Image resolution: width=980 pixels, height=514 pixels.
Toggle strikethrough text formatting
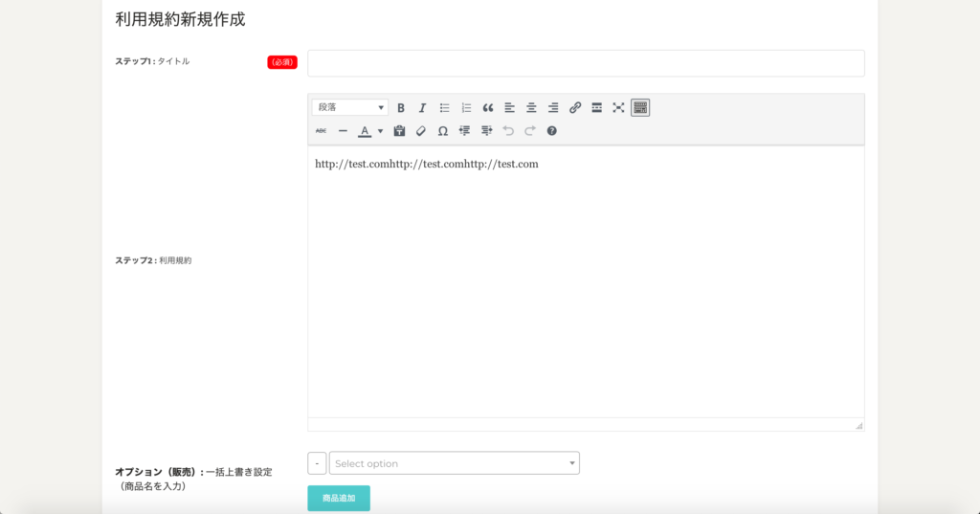point(322,131)
